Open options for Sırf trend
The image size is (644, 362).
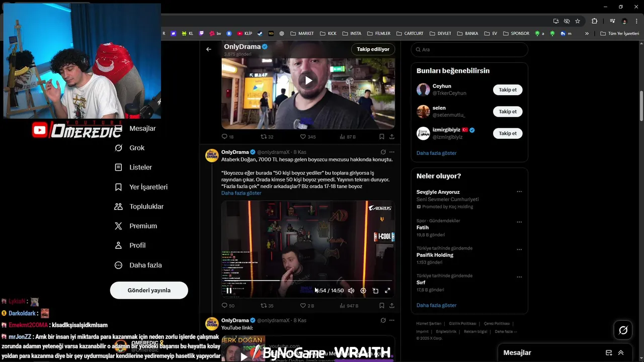519,277
